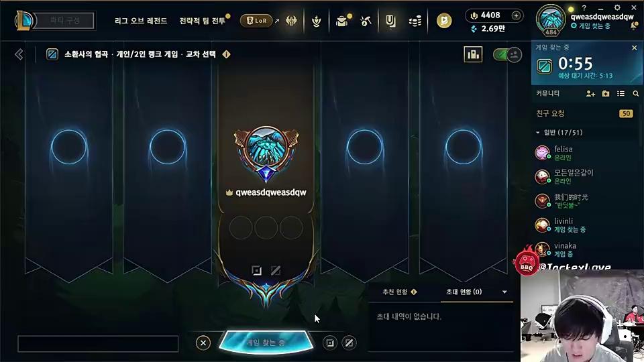Open the 전략적 팀 전투 tab
Screen dimensions: 644x362
click(203, 21)
